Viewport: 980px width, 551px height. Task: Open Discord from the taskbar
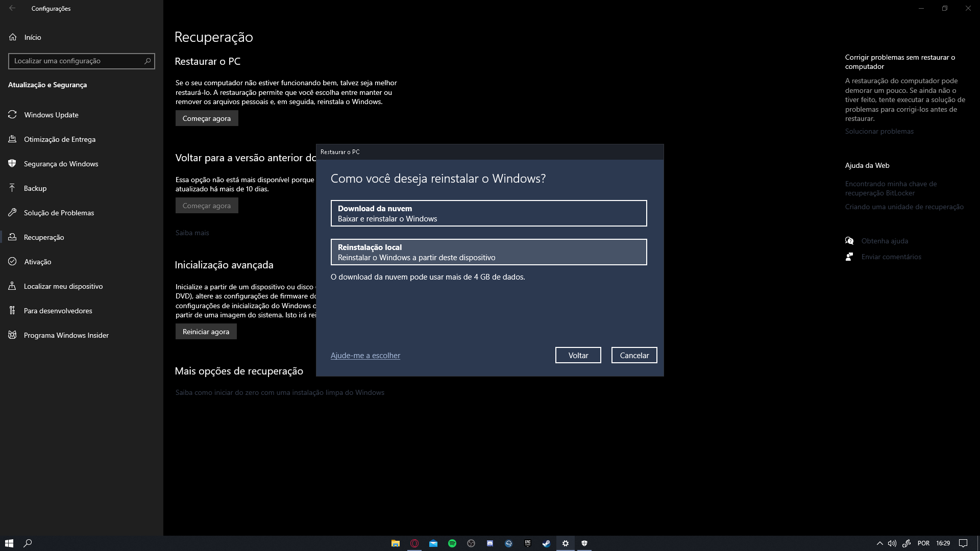point(490,543)
